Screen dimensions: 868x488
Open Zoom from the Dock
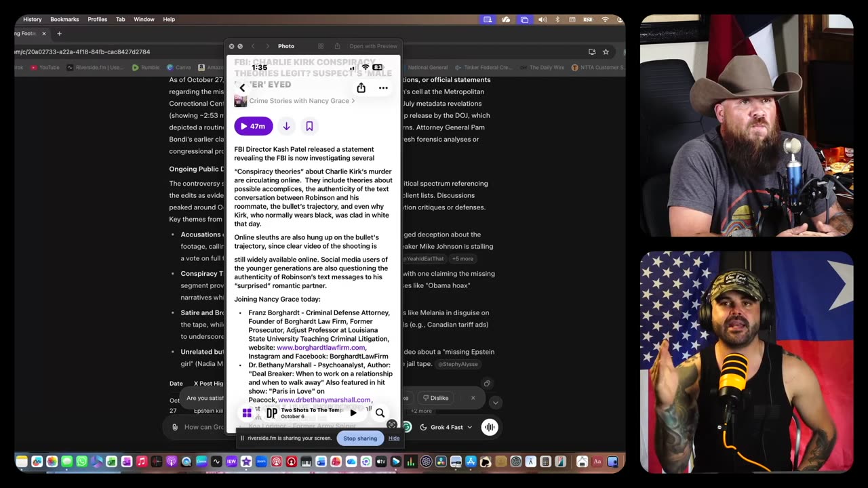pyautogui.click(x=261, y=462)
